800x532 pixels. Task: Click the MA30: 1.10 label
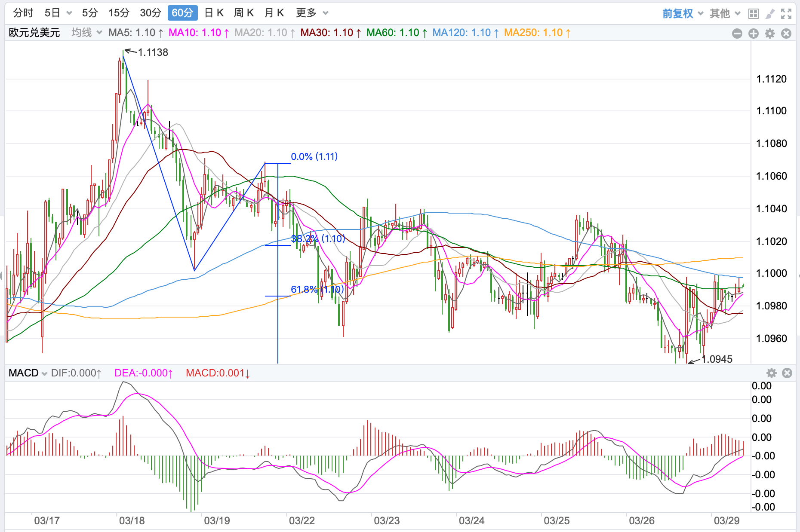[x=330, y=33]
